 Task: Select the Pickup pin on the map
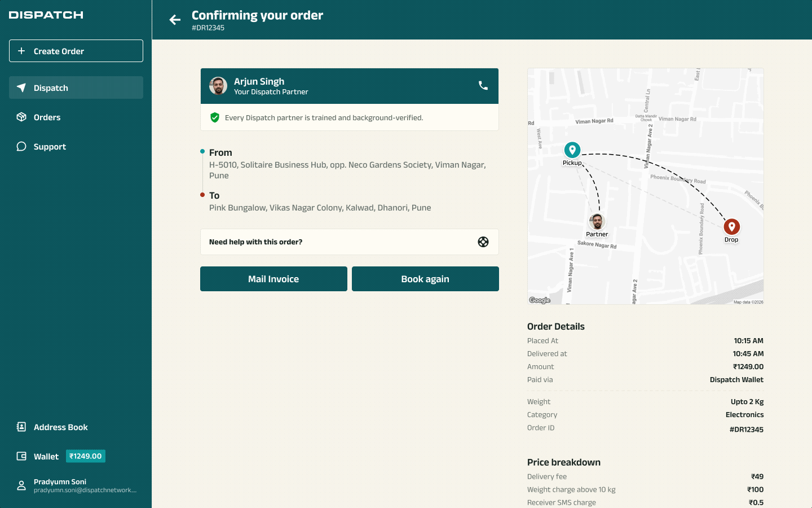572,150
